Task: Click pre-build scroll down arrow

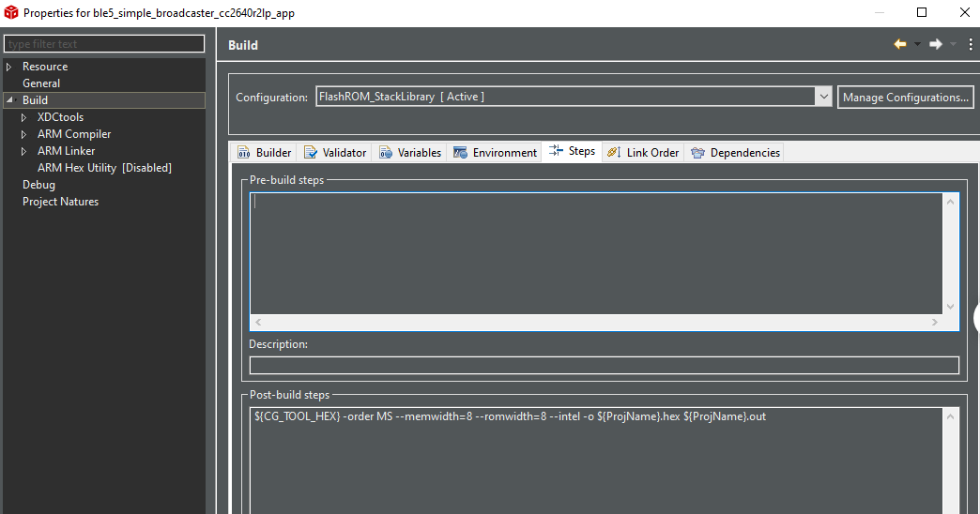Action: click(951, 306)
